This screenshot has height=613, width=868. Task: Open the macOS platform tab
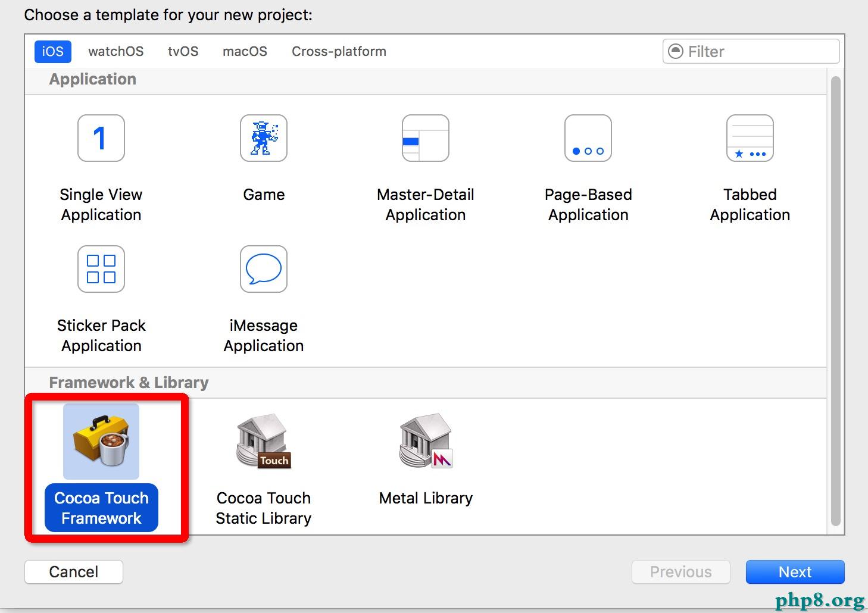pyautogui.click(x=245, y=52)
